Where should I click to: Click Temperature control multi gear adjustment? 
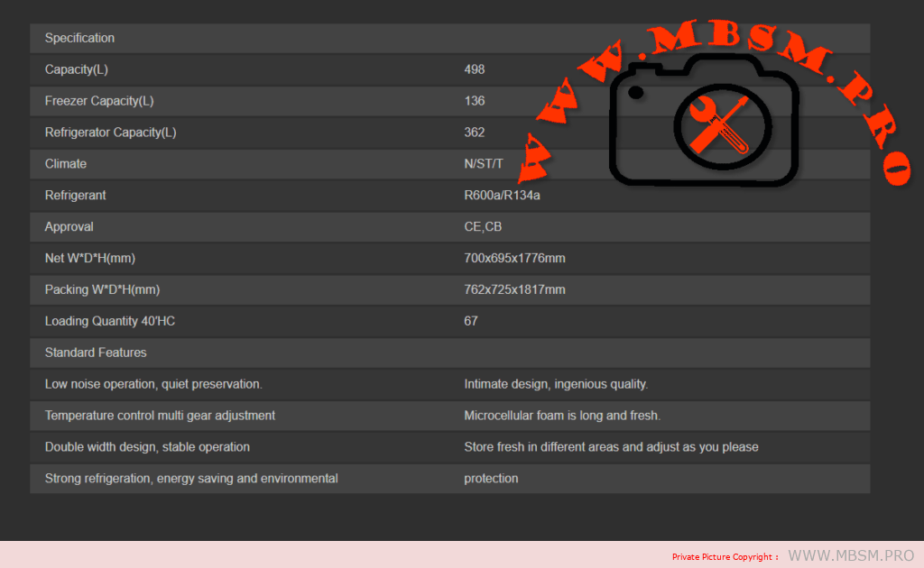click(160, 416)
